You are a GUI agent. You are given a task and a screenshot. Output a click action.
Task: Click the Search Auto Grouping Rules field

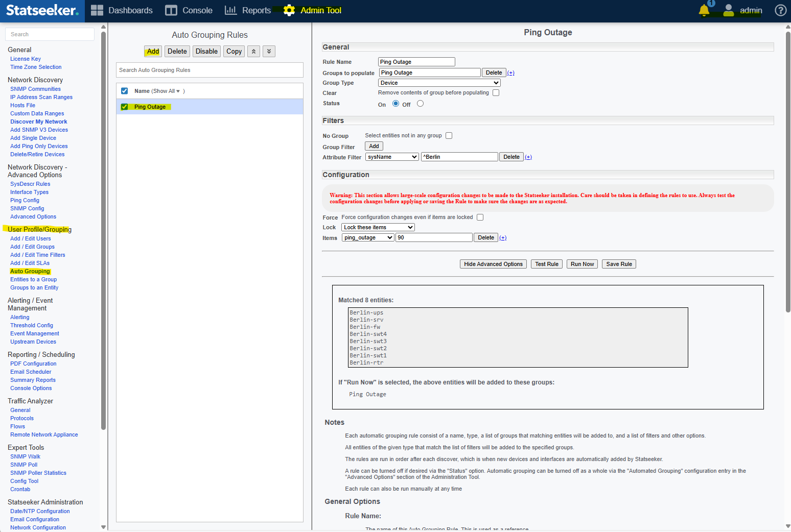tap(210, 70)
